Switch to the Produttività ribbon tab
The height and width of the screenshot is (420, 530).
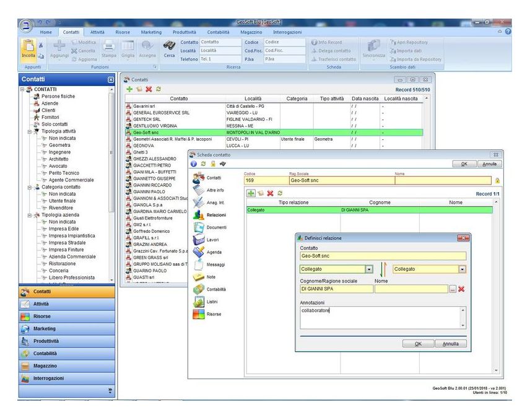185,32
